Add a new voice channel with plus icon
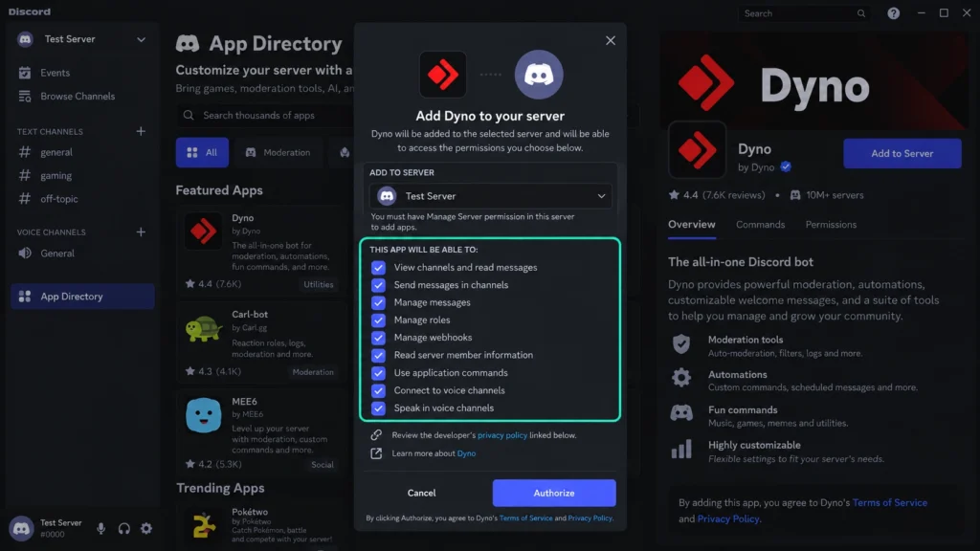The height and width of the screenshot is (551, 980). click(x=141, y=231)
